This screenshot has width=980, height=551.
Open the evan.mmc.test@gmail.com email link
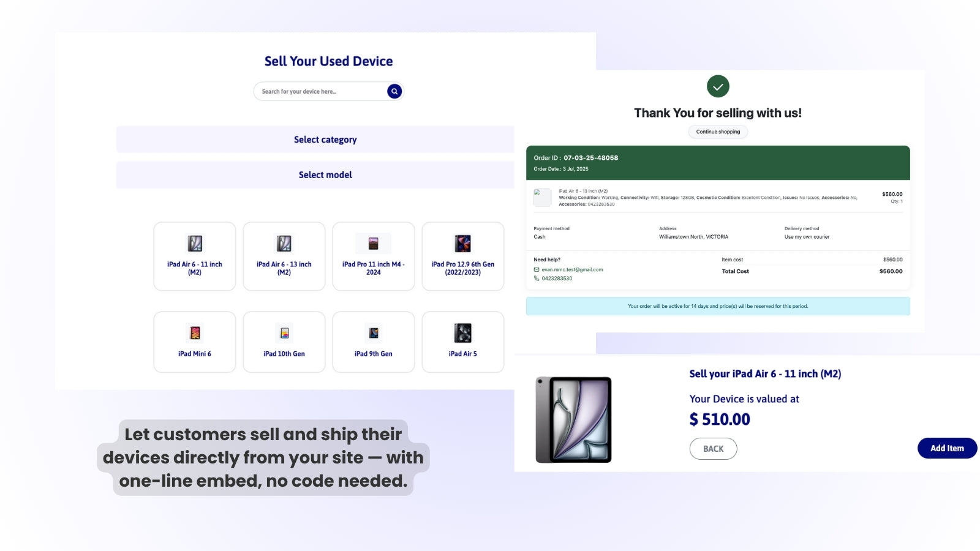click(x=572, y=269)
